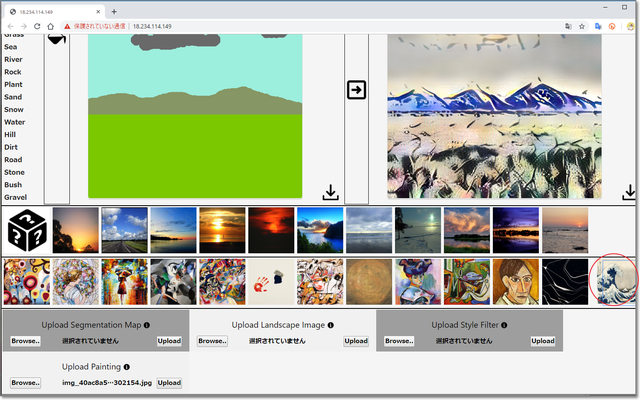Pick the Stone label brush
The height and width of the screenshot is (400, 640).
(x=14, y=172)
